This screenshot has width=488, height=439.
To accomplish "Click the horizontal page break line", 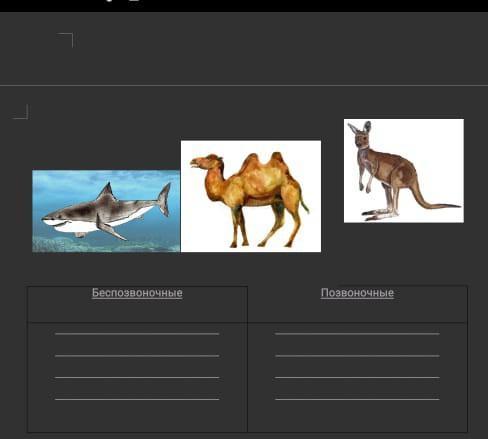I will 244,86.
